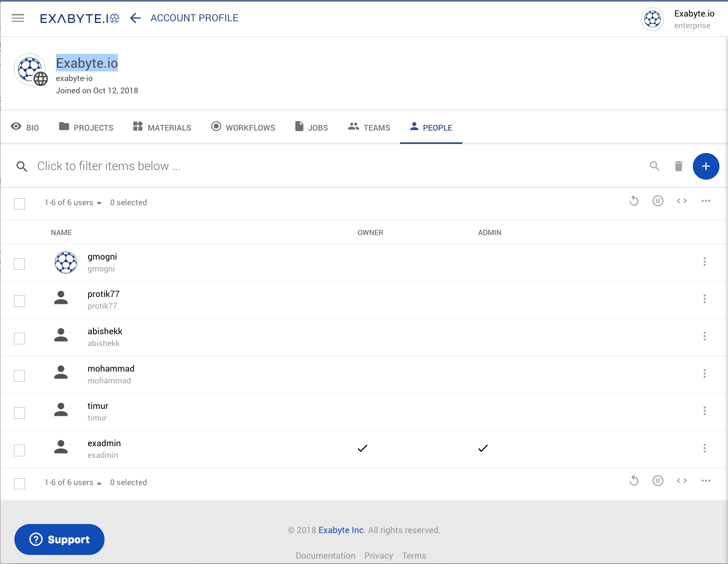Check the select-all checkbox above the list
The height and width of the screenshot is (564, 728).
coord(19,204)
